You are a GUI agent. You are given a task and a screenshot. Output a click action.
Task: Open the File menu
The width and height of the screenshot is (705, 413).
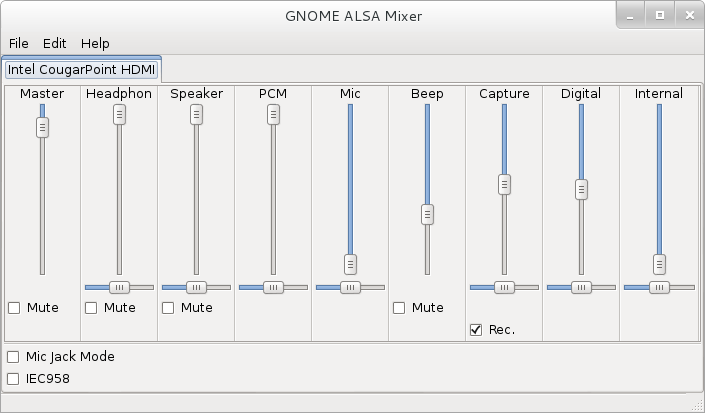pos(18,44)
